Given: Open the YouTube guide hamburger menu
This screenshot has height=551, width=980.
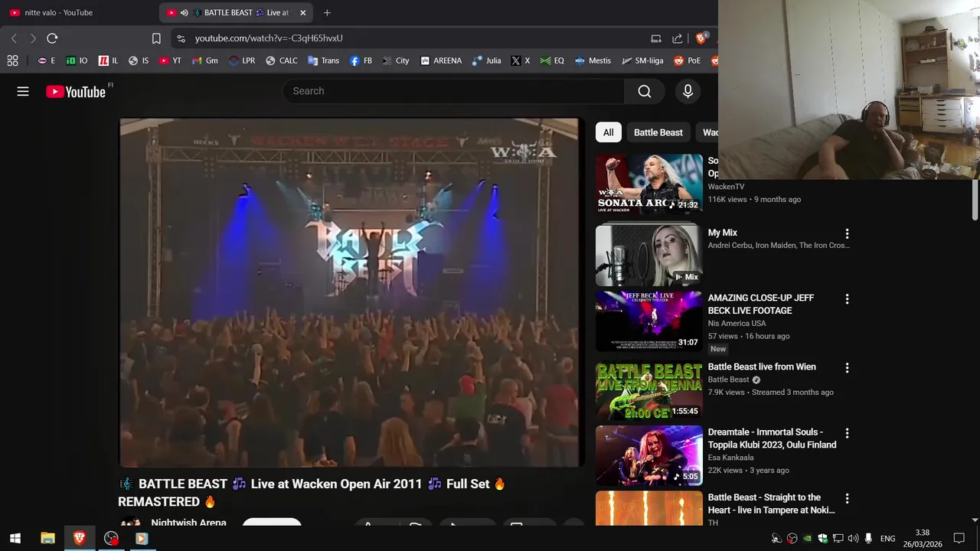Looking at the screenshot, I should click(23, 91).
